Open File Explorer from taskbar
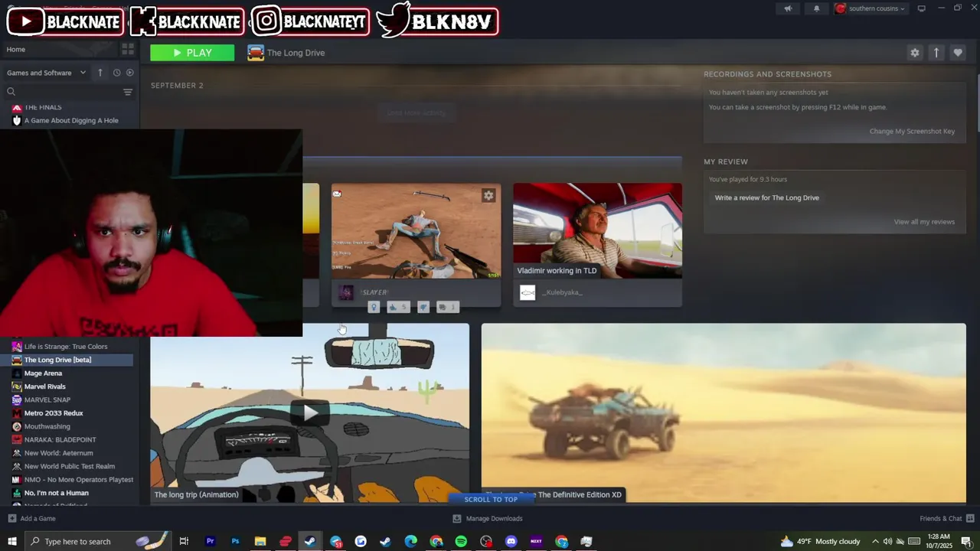Screen dimensions: 980x551 (x=260, y=541)
